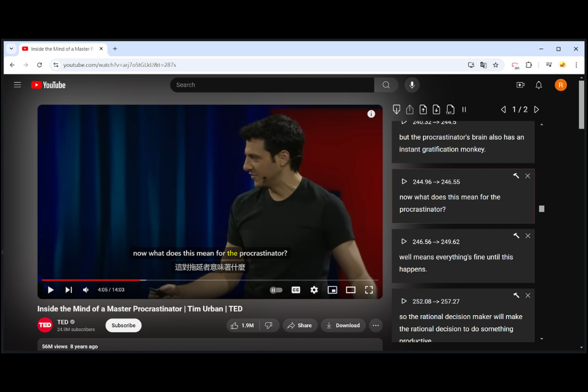Remove the 252.08 subtitle card
Image resolution: width=588 pixels, height=392 pixels.
[528, 295]
